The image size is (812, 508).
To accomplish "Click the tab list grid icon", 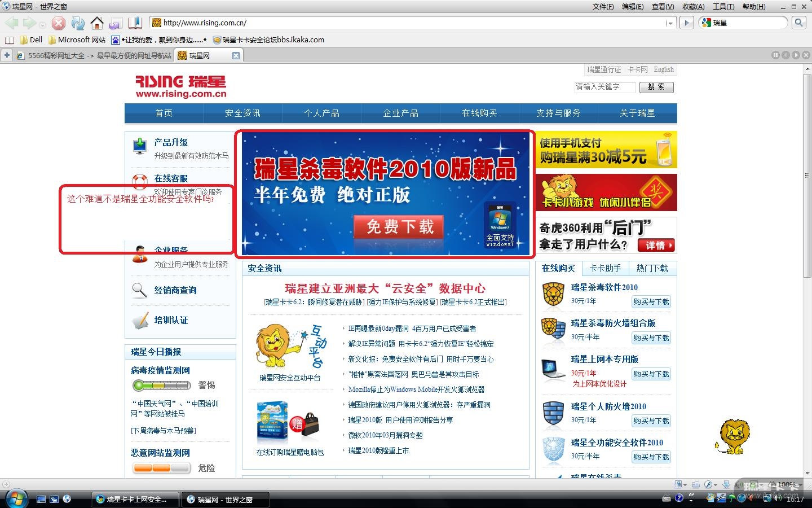I will coord(775,55).
